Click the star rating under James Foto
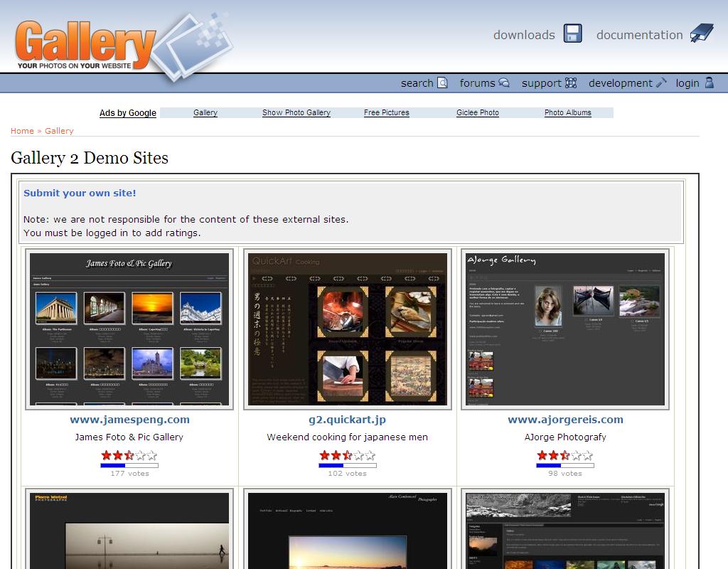Screen dimensions: 728x569 129,455
